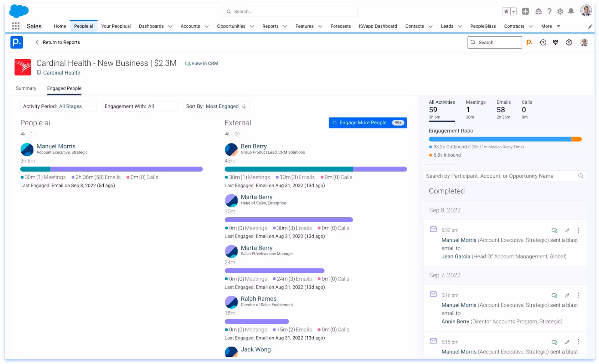Click the People.ai Search box

pyautogui.click(x=495, y=43)
